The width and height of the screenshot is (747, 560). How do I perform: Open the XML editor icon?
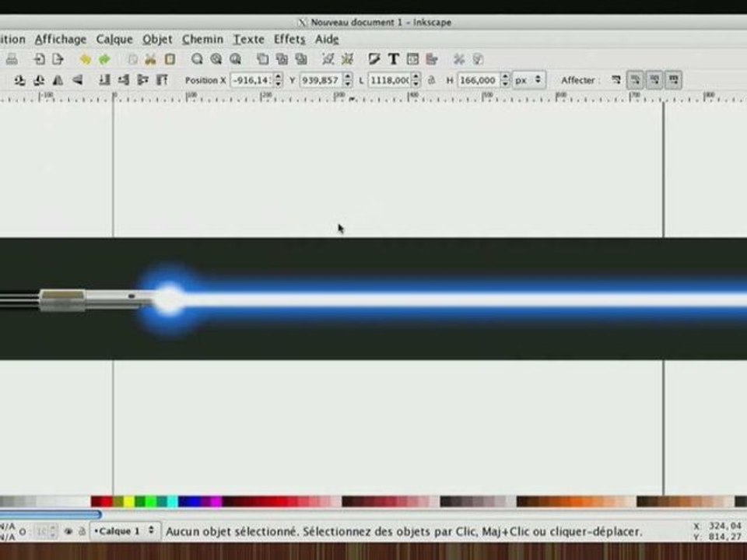tap(412, 59)
